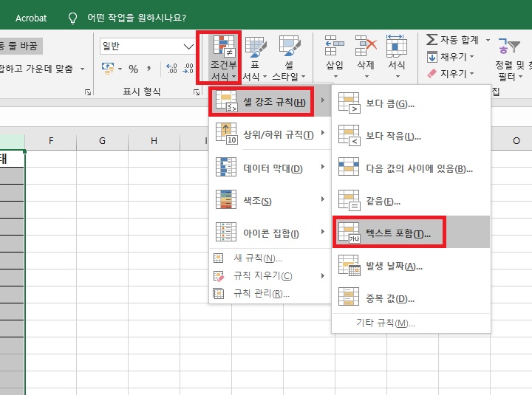
Task: Expand 색조(S) color scales submenu
Action: (x=270, y=201)
